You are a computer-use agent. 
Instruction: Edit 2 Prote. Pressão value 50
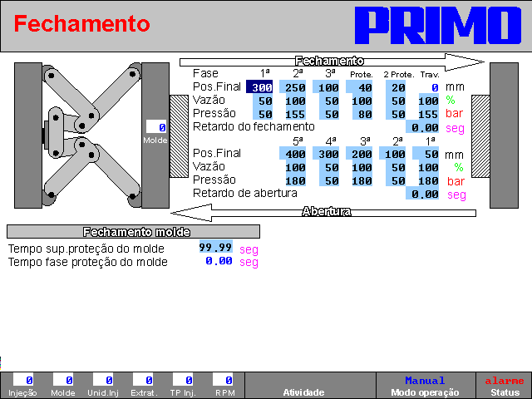(x=396, y=113)
